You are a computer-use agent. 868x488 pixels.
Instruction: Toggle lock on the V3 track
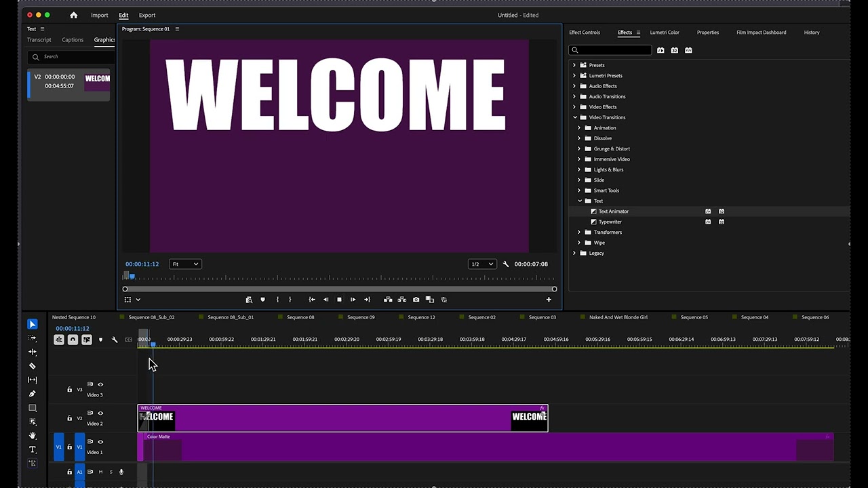69,390
